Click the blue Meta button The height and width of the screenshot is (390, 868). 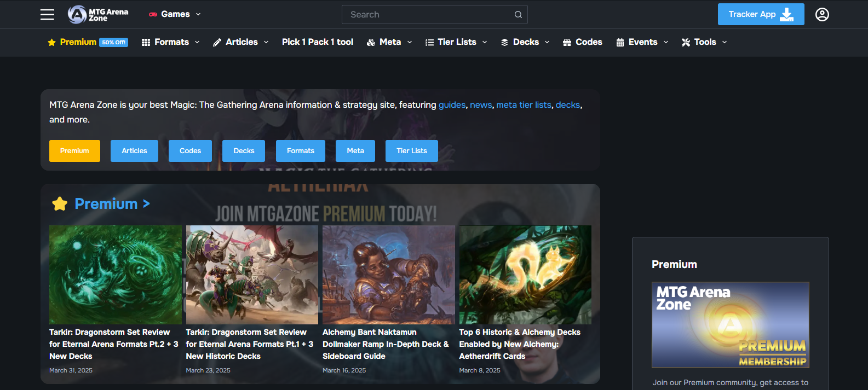tap(355, 151)
